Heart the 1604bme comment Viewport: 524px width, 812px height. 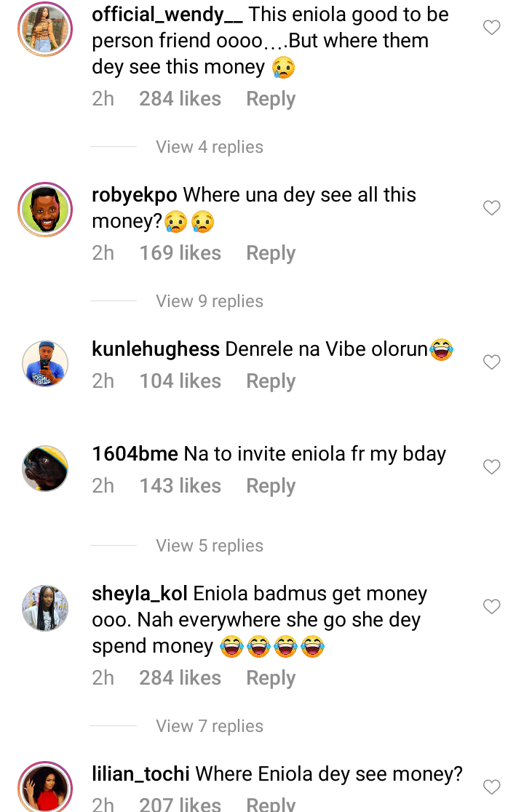click(x=492, y=467)
